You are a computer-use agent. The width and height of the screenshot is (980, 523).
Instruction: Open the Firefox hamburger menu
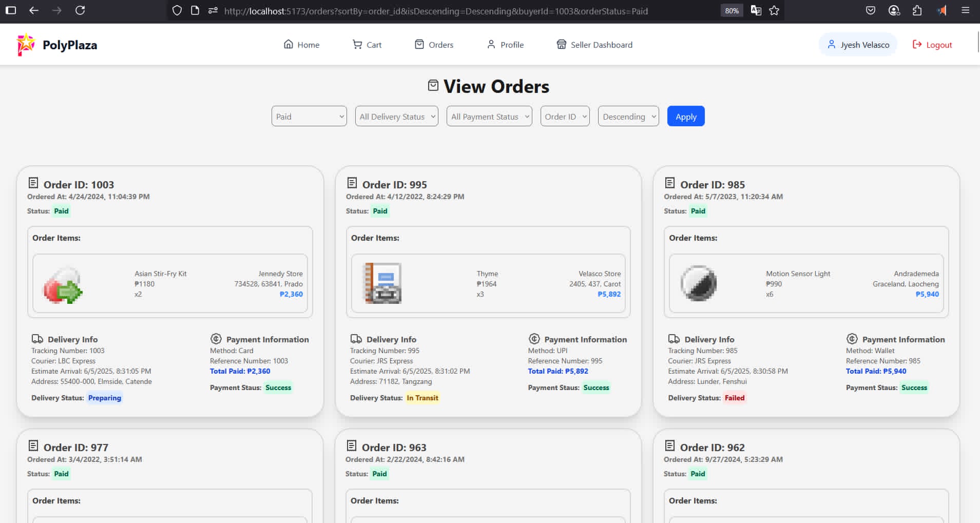[x=965, y=10]
